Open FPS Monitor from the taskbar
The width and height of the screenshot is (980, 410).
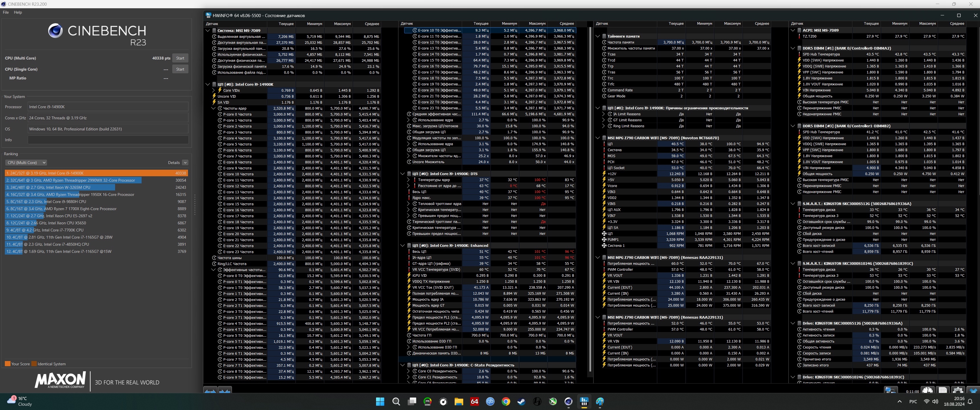pos(427,401)
